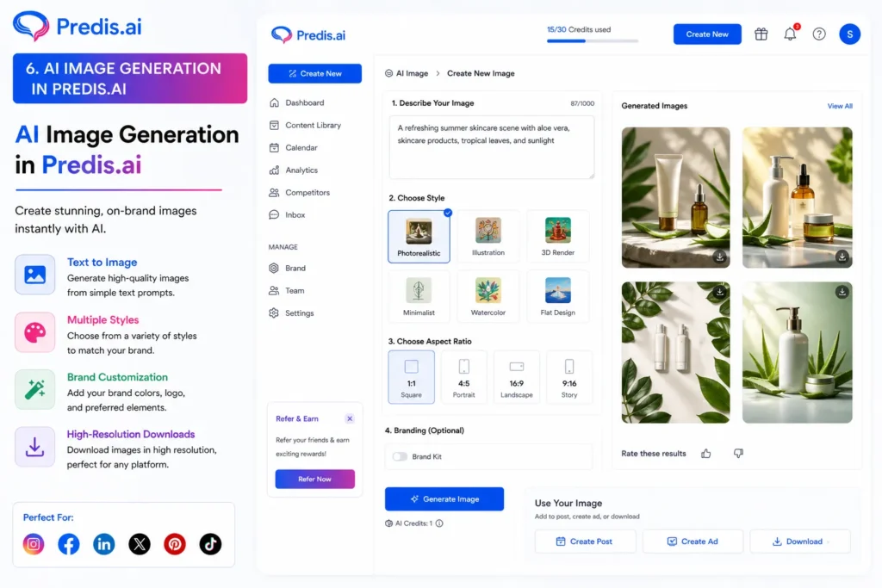This screenshot has height=588, width=882.
Task: Select the Flat Design style
Action: pos(557,296)
